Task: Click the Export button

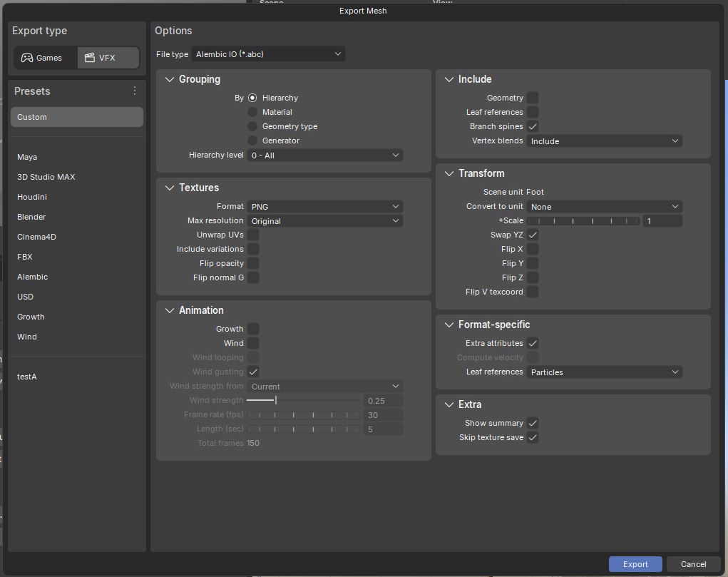Action: tap(635, 563)
